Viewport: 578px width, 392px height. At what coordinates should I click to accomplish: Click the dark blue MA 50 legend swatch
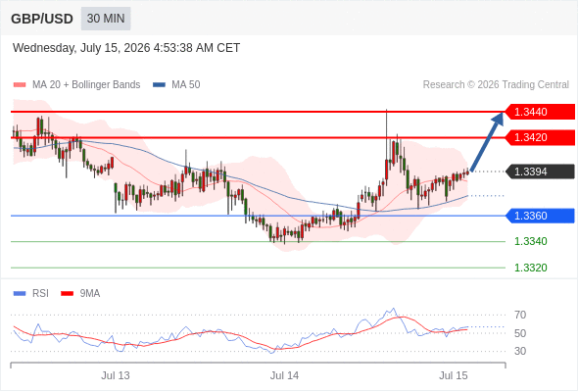coord(160,85)
